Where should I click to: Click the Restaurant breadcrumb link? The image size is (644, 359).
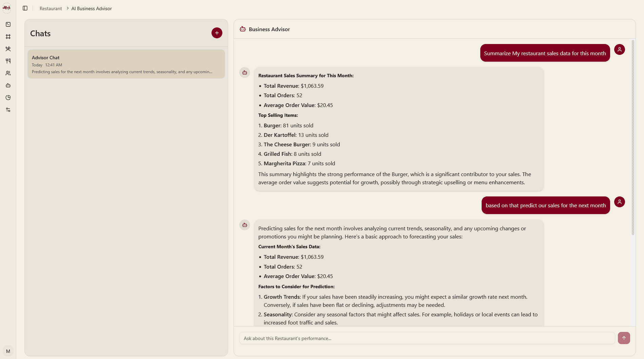51,8
